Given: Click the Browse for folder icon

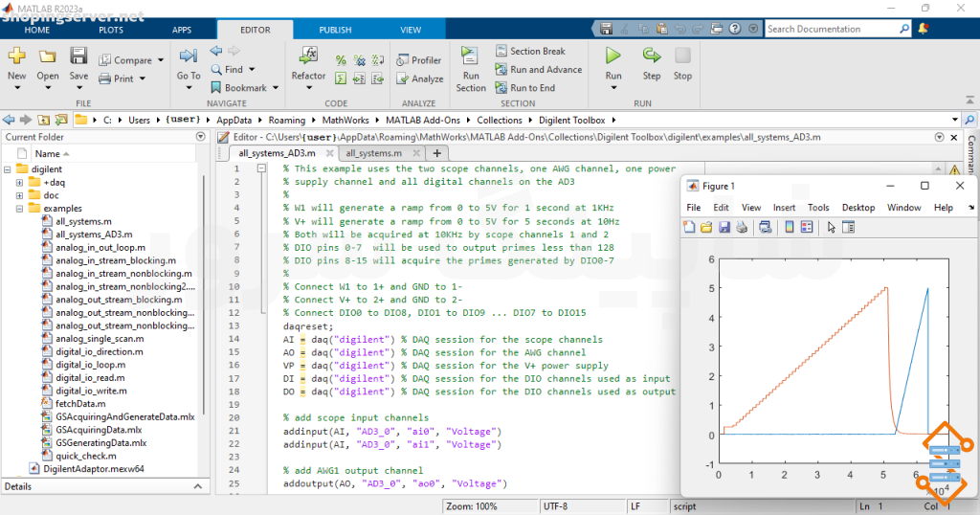Looking at the screenshot, I should point(61,120).
